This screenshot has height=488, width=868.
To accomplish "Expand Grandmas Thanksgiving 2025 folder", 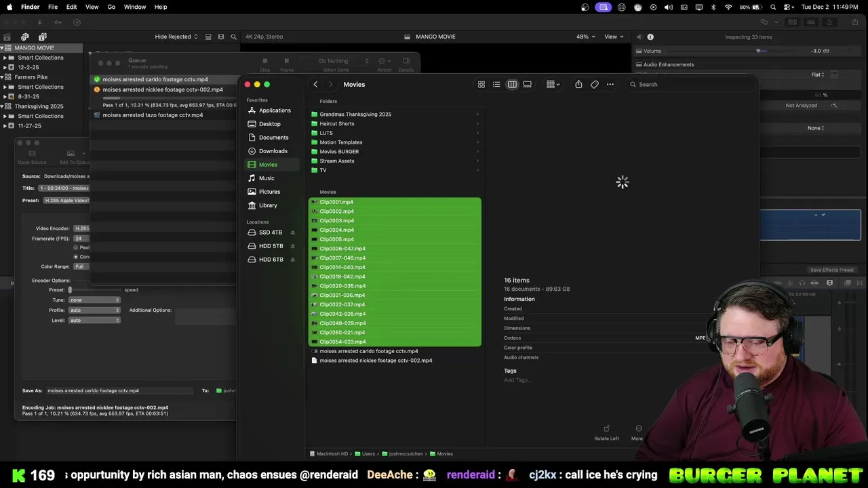I will [477, 115].
